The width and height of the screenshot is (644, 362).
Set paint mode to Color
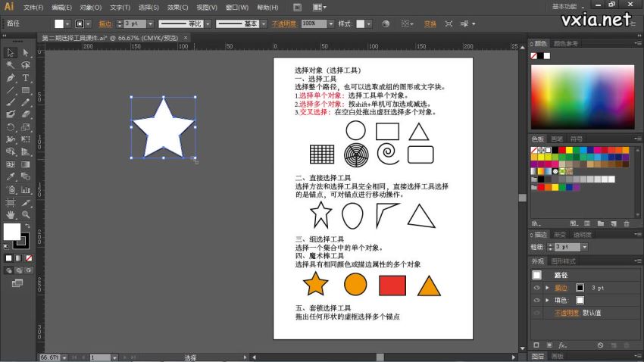coord(8,258)
